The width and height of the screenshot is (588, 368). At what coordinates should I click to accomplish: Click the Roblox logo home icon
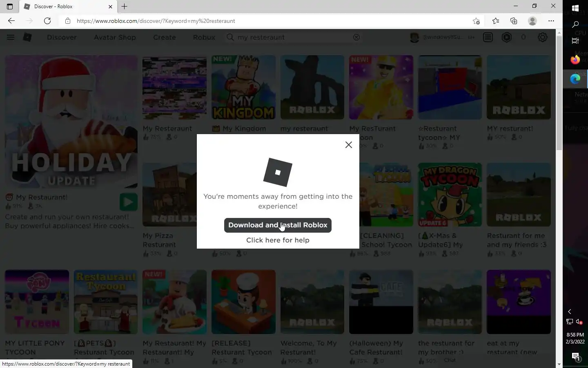tap(27, 37)
